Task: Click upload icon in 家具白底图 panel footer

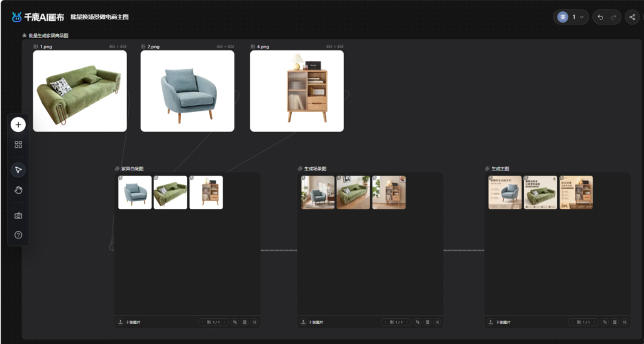Action: pos(120,322)
